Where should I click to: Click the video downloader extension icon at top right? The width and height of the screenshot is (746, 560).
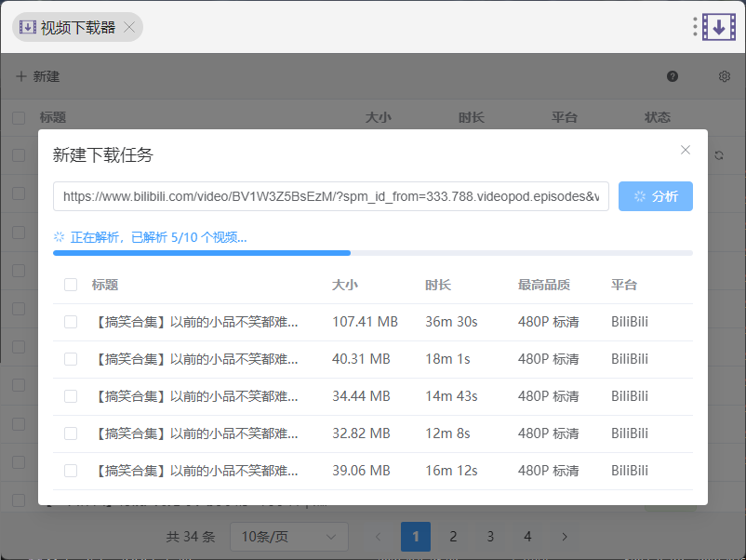(x=719, y=27)
